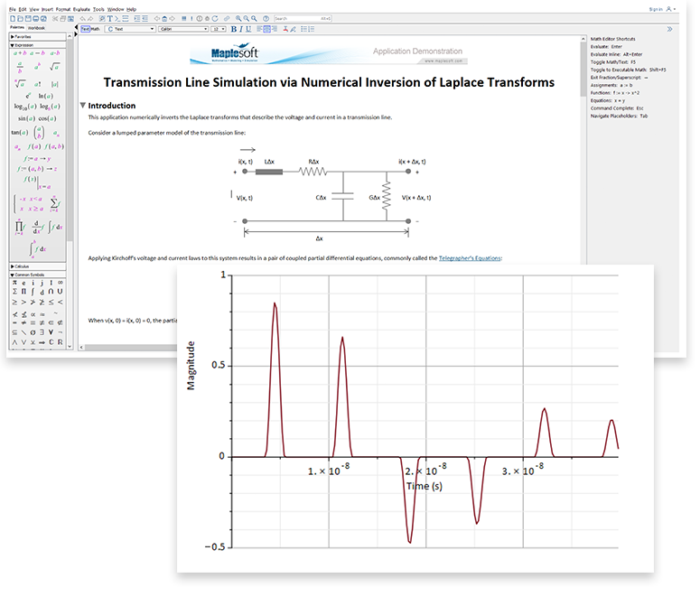Click the help question mark icon
700x597 pixels.
click(266, 18)
